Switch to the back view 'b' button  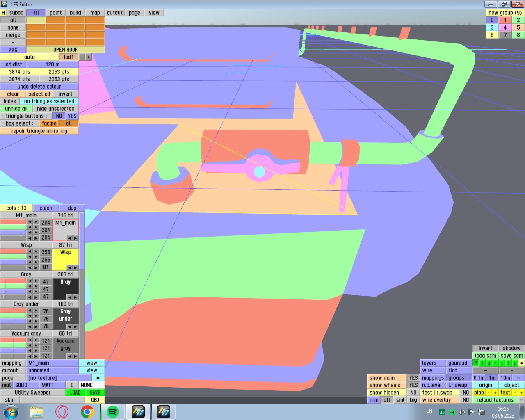(x=489, y=363)
